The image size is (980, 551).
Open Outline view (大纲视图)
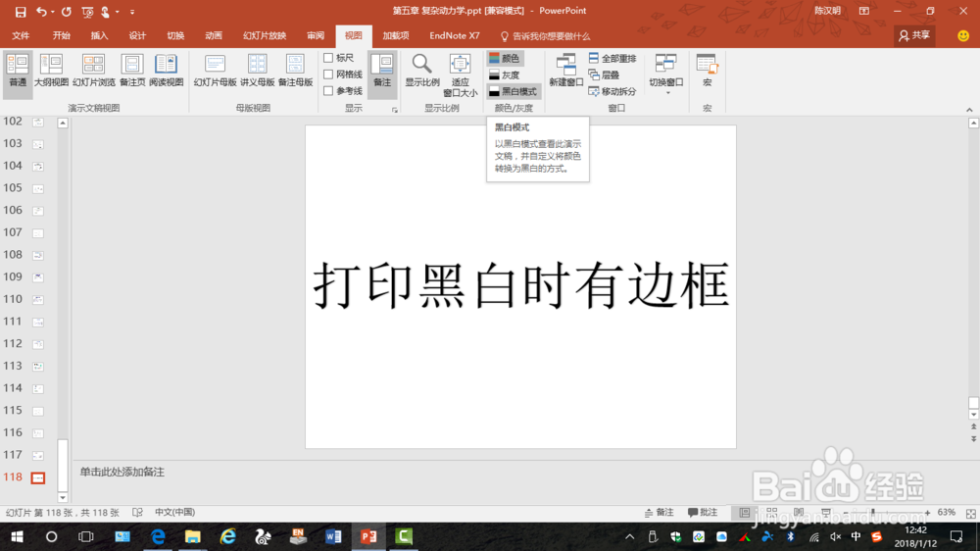pyautogui.click(x=51, y=71)
